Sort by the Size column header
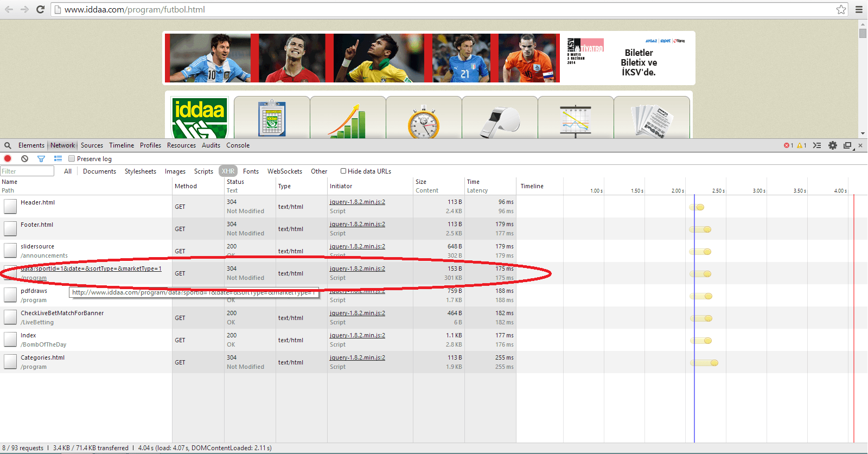Viewport: 868px width, 454px height. tap(439, 186)
